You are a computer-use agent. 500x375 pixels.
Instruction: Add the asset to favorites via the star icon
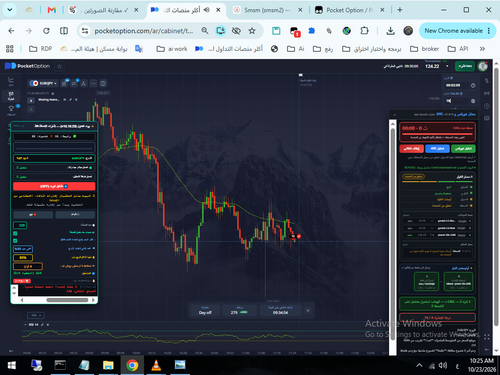tap(60, 66)
